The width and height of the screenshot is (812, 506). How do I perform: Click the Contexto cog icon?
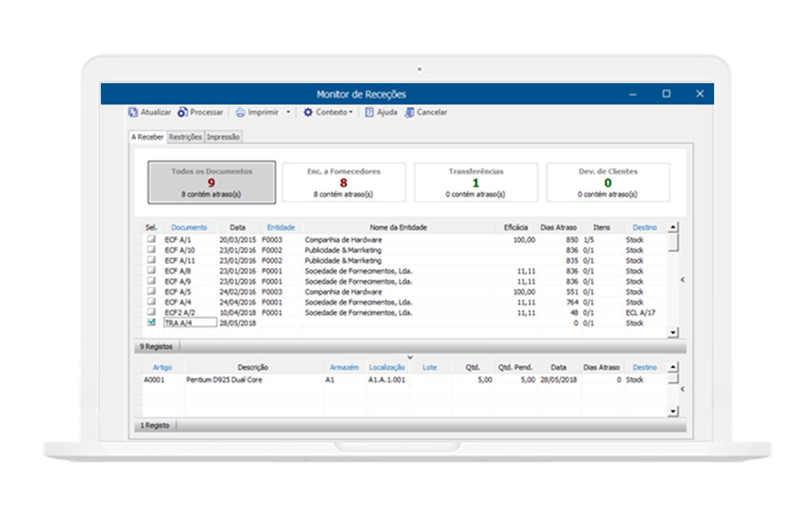pos(308,112)
